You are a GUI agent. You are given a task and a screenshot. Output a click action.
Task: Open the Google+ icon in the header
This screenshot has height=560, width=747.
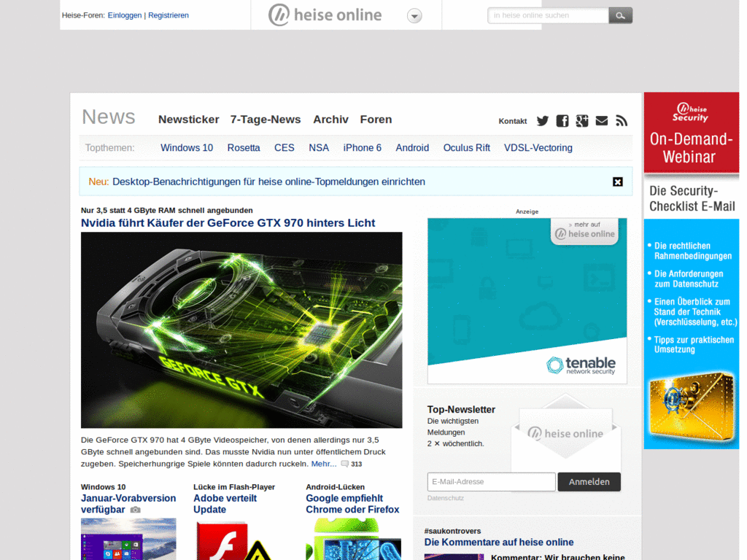click(x=581, y=121)
